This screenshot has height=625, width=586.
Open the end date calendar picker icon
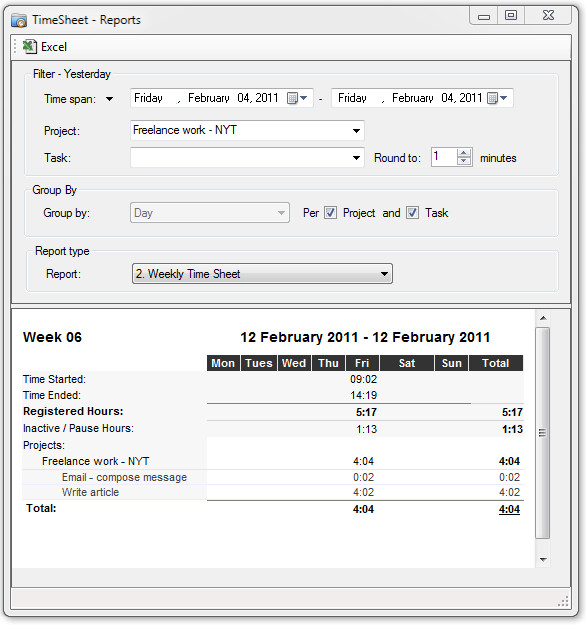(x=497, y=98)
